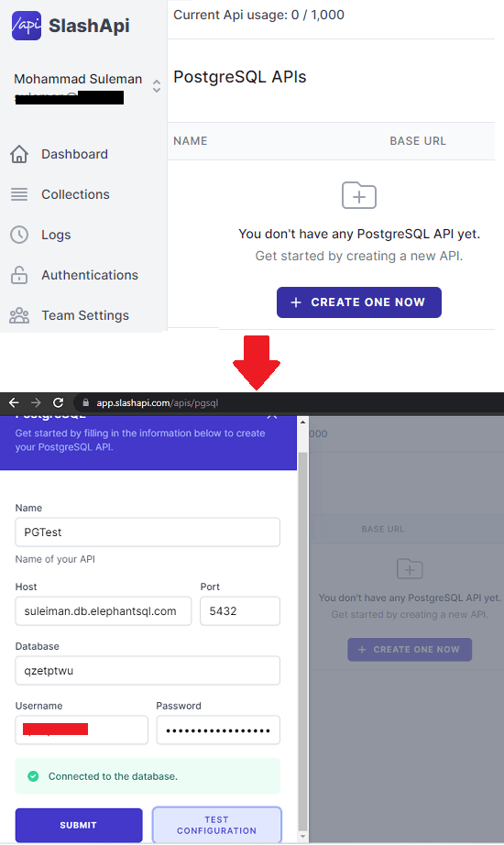Click the Host input field
Viewport: 504px width, 845px height.
[x=104, y=611]
